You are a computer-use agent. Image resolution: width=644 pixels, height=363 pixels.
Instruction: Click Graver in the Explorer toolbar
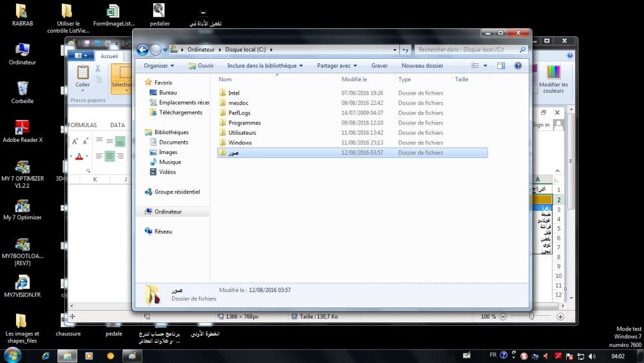[379, 66]
